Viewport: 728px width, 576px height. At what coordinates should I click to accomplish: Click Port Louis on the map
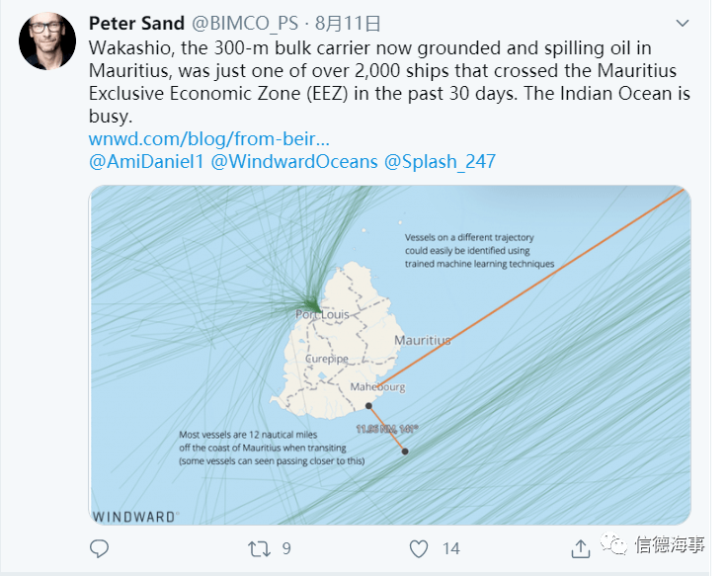[322, 314]
